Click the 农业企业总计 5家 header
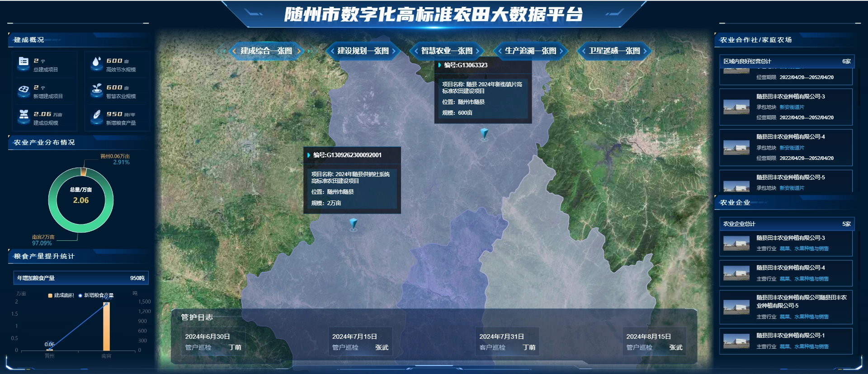Viewport: 868px width, 374px height. point(787,224)
